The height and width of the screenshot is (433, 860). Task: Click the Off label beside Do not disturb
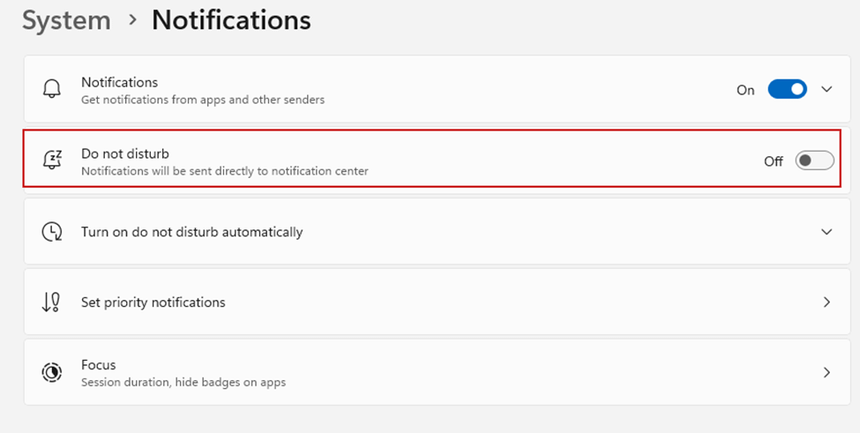pyautogui.click(x=773, y=161)
